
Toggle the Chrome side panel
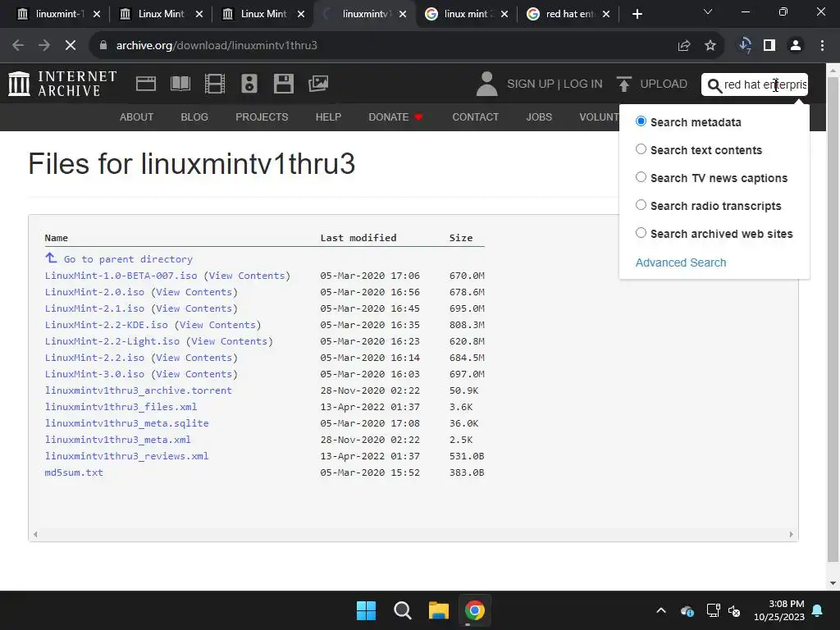769,46
